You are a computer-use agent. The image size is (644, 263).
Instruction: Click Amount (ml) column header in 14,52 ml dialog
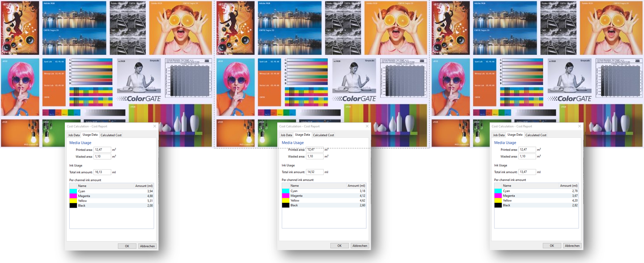pyautogui.click(x=356, y=186)
